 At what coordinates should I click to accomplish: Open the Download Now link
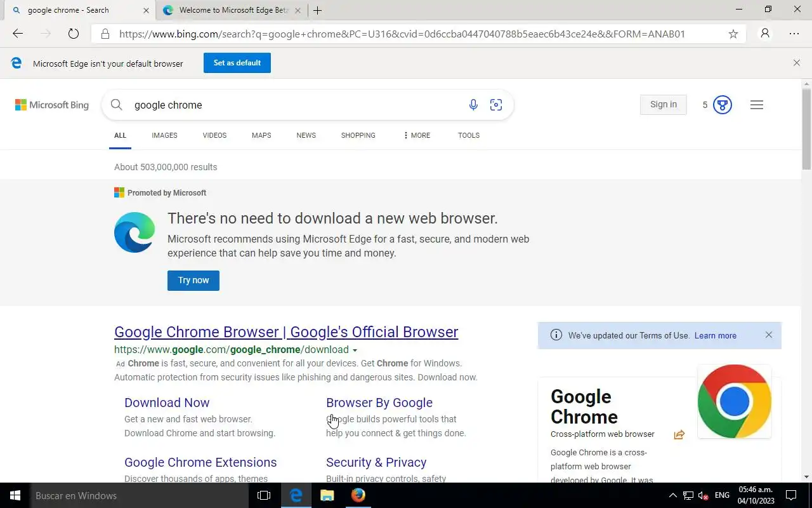(167, 403)
